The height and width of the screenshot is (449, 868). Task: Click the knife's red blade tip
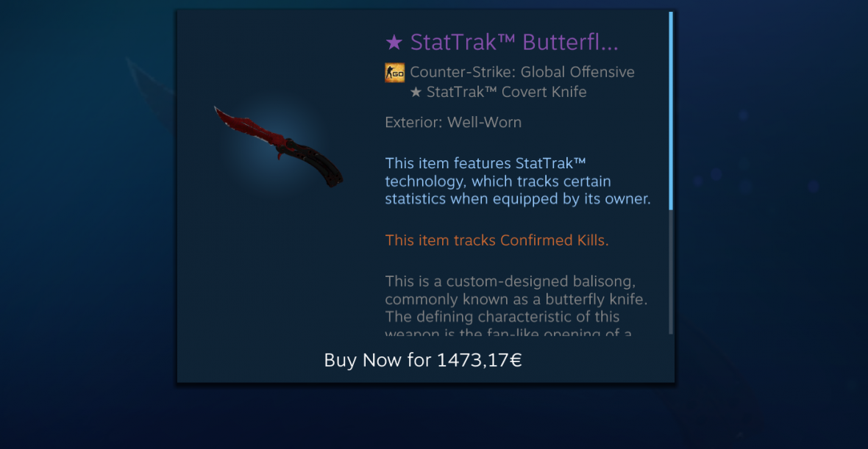[221, 113]
